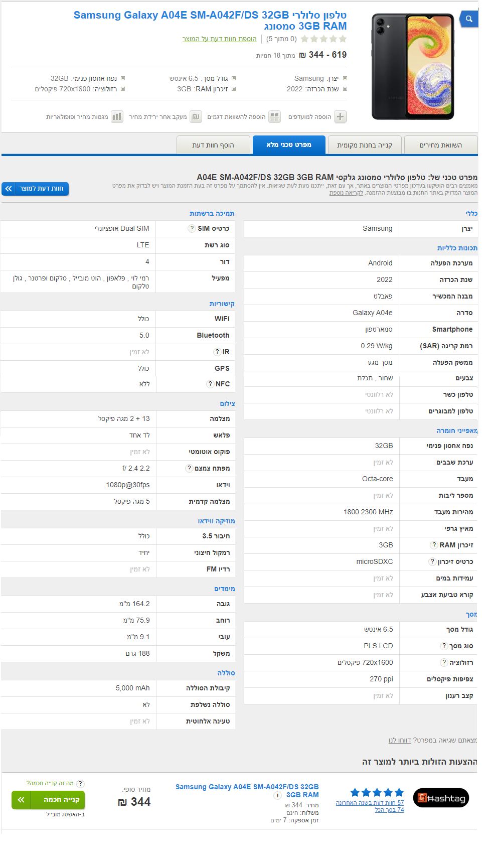The width and height of the screenshot is (492, 868).
Task: Select the microSDXC value
Action: pos(375,561)
